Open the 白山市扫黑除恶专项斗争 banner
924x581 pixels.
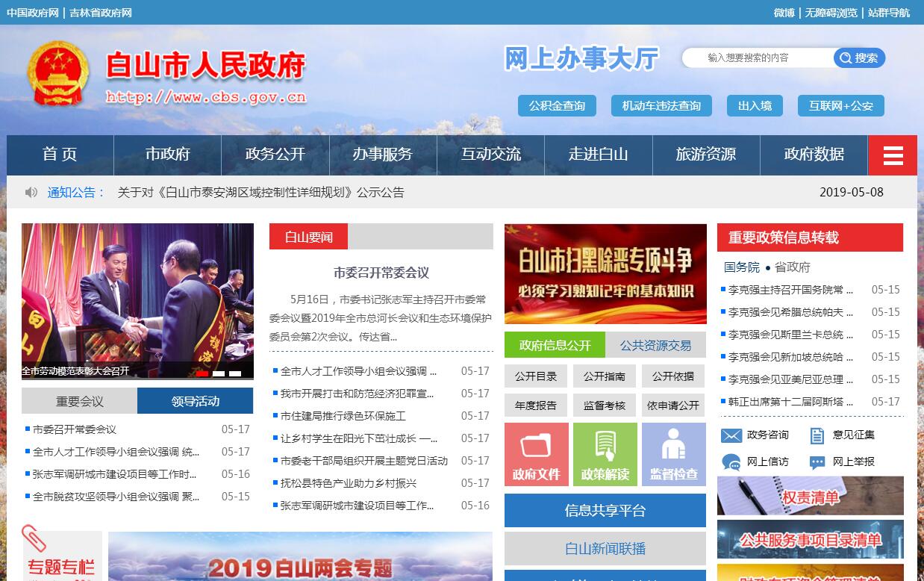tap(605, 273)
